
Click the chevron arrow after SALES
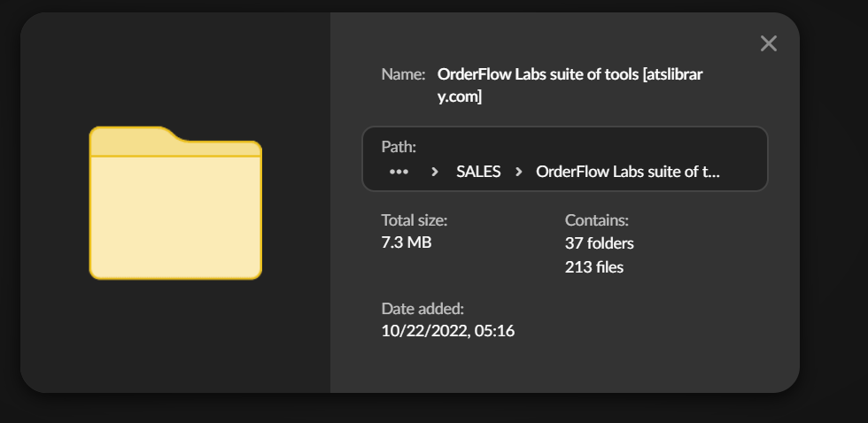pyautogui.click(x=518, y=172)
